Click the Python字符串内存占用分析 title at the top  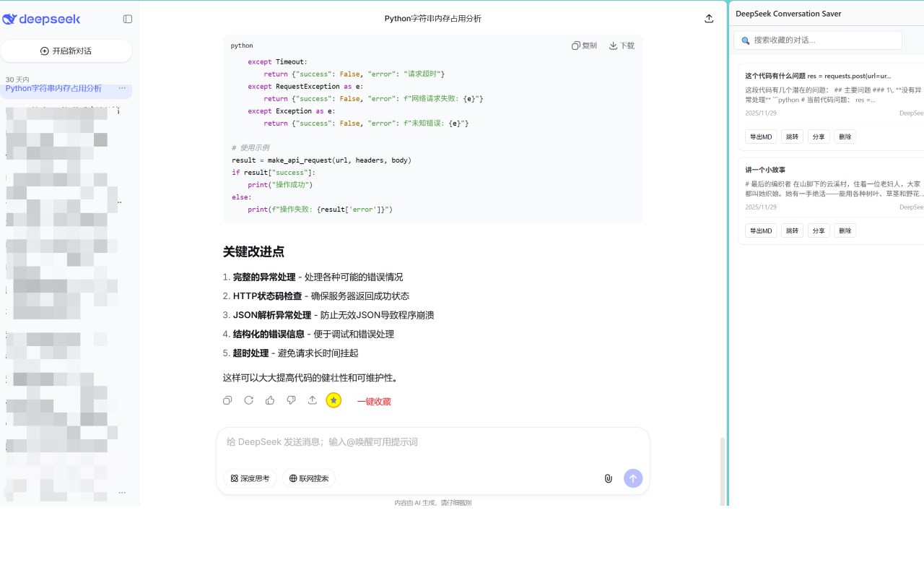pyautogui.click(x=433, y=19)
